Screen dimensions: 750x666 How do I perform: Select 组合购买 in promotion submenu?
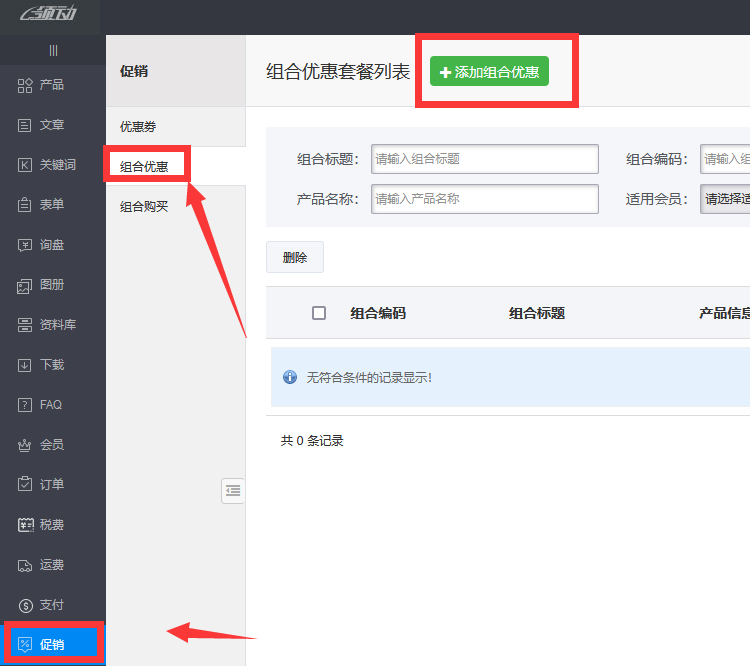[x=144, y=207]
